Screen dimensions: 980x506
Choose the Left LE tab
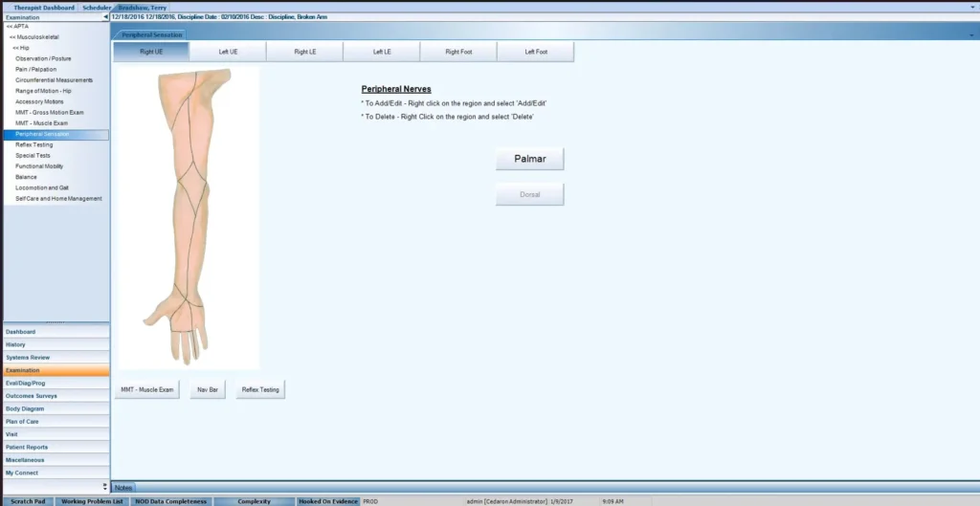pos(382,52)
